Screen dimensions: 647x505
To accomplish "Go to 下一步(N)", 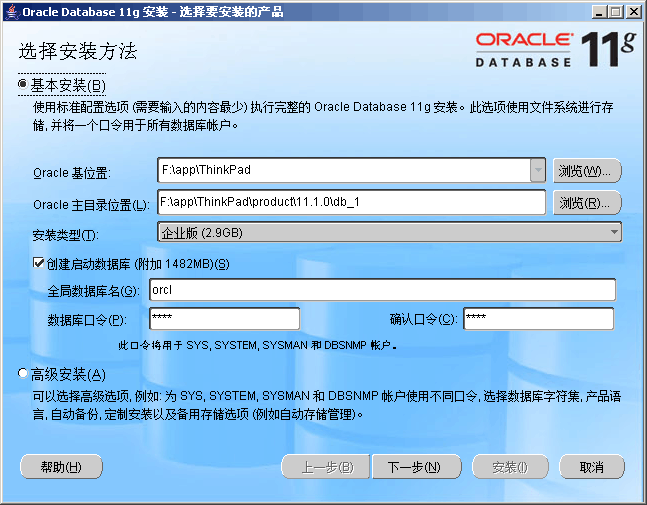I will pos(416,467).
